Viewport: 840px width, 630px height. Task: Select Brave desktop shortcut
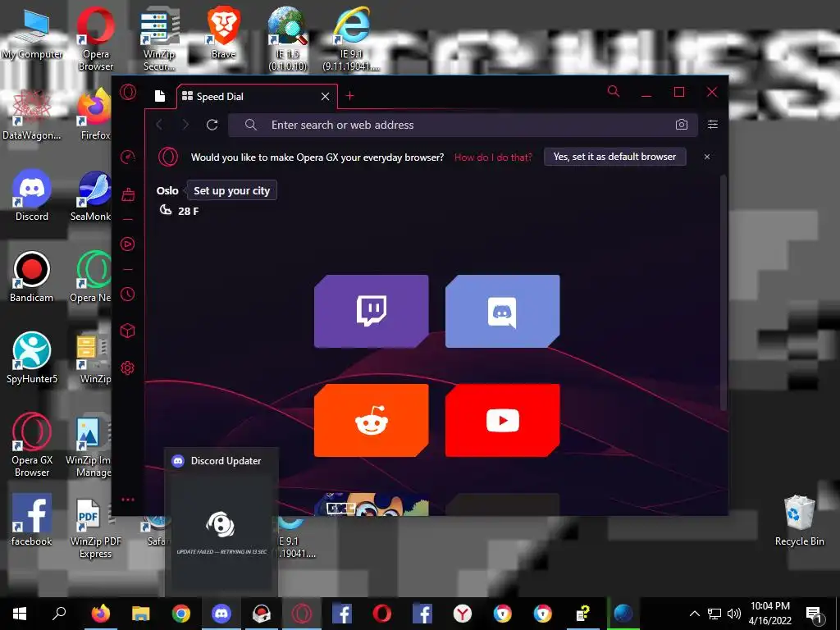coord(223,33)
